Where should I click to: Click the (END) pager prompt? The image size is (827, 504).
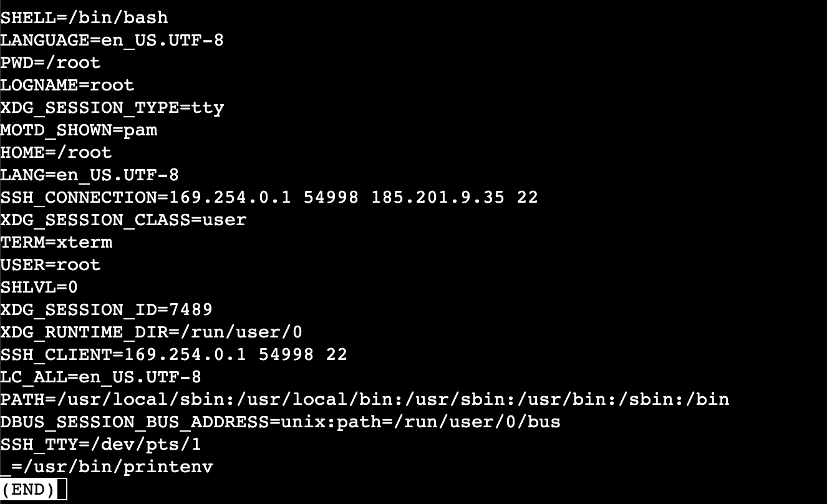tap(28, 489)
